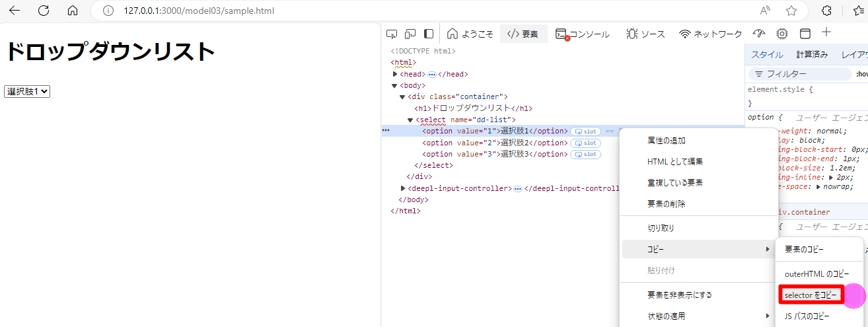Open the 選択肢1 dropdown list on page

(27, 92)
